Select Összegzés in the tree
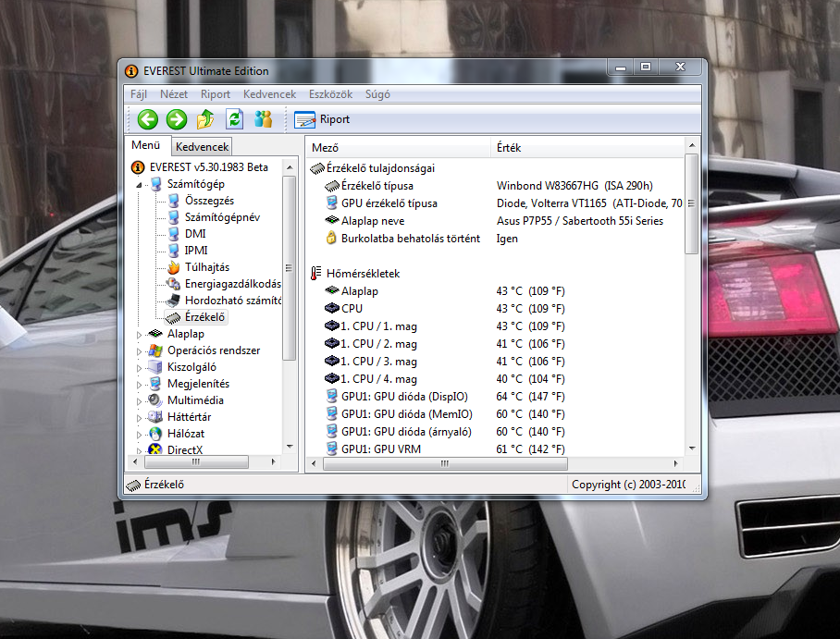Image resolution: width=840 pixels, height=639 pixels. [x=209, y=201]
